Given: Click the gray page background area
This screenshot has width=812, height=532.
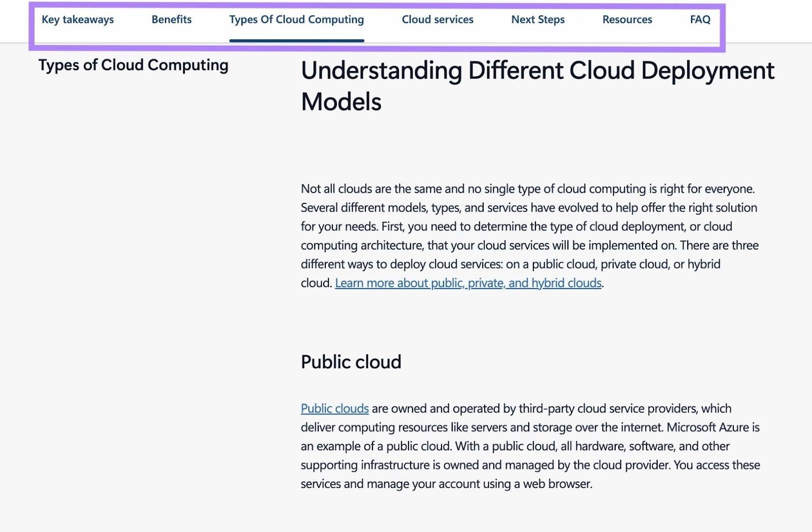Looking at the screenshot, I should 152,304.
